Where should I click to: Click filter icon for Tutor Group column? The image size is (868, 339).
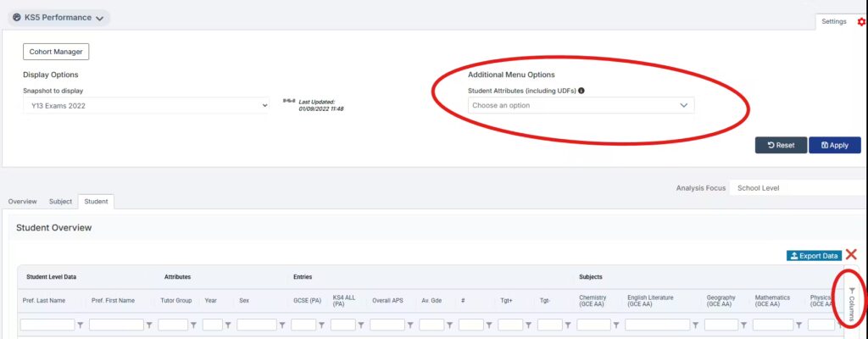[x=194, y=325]
